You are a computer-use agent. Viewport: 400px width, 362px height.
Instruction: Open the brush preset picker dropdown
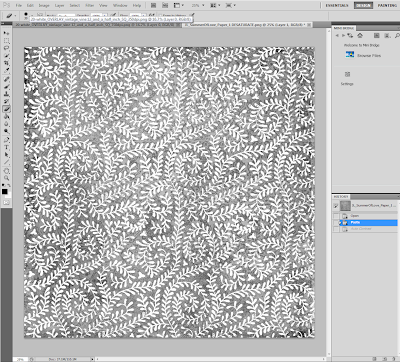point(32,15)
